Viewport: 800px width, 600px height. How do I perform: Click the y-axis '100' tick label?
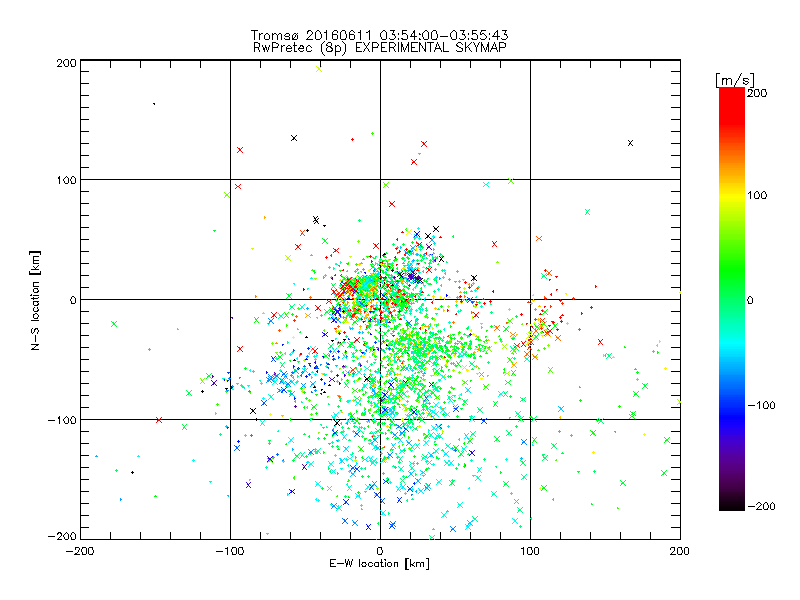(66, 180)
